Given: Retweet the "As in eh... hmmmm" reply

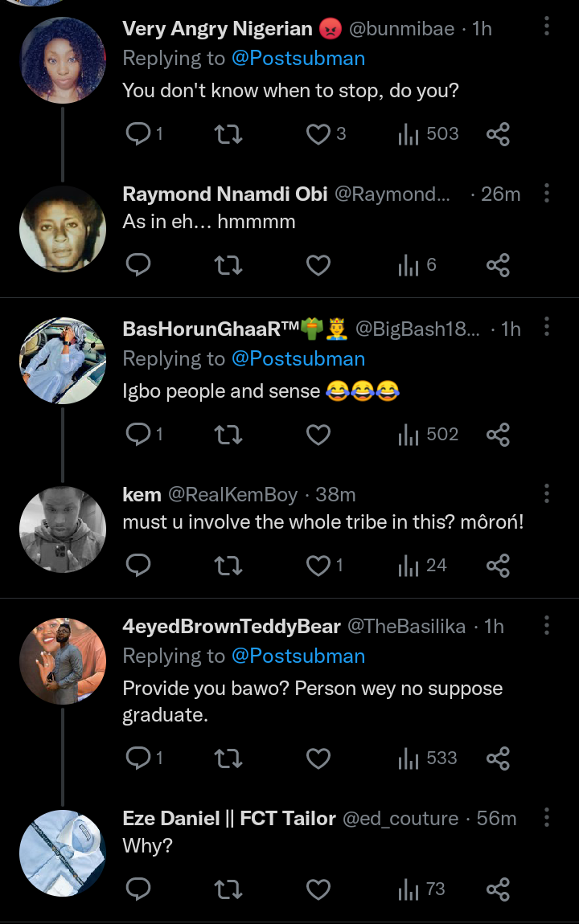Looking at the screenshot, I should [x=229, y=265].
